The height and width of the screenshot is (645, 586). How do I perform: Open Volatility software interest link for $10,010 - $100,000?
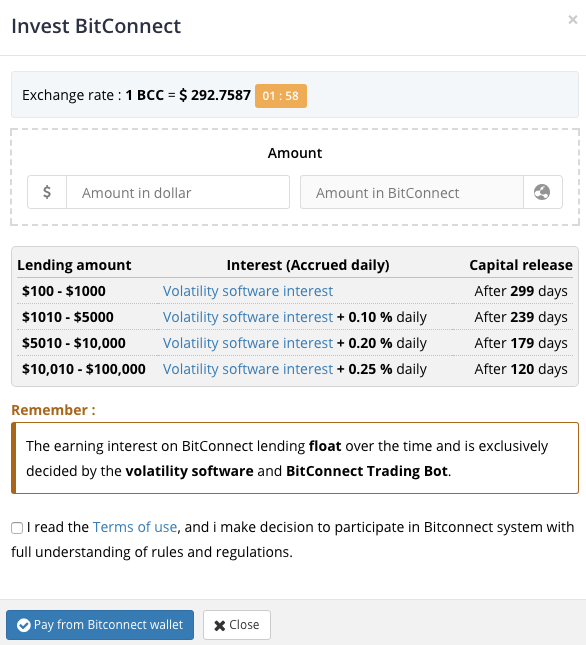click(248, 369)
